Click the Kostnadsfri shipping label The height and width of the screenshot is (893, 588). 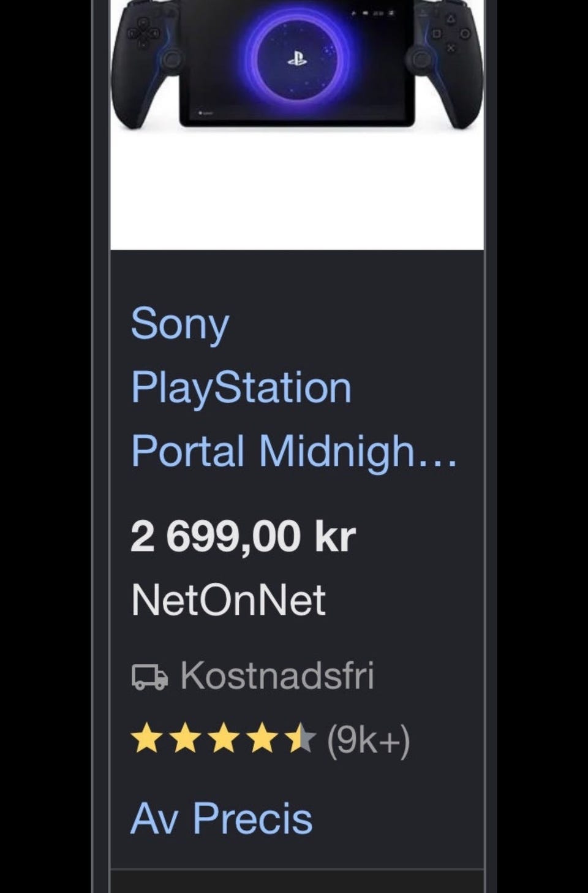click(277, 675)
